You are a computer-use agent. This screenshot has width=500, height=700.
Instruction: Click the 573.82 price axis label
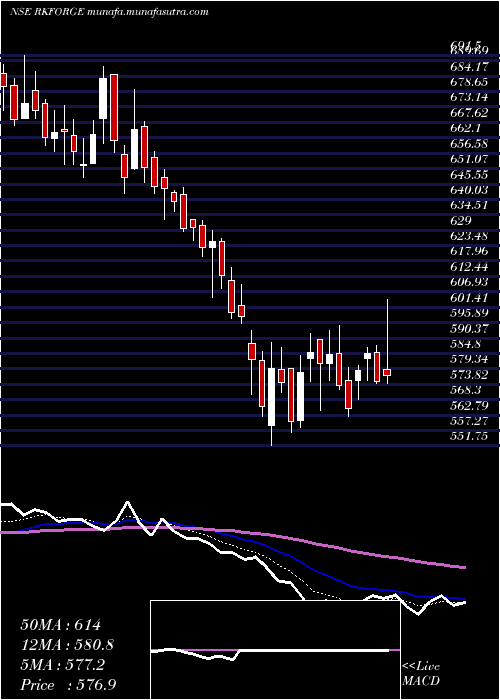pos(469,374)
